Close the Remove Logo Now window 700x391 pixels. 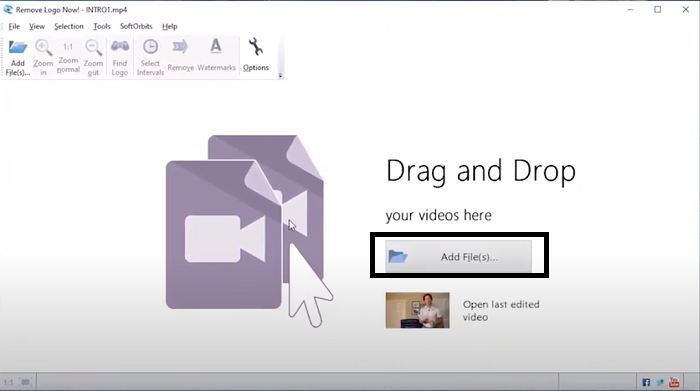pyautogui.click(x=686, y=9)
